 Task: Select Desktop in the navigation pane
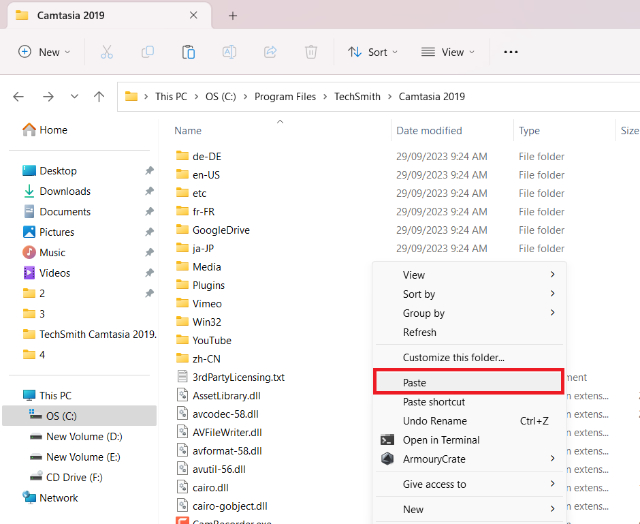click(49, 171)
